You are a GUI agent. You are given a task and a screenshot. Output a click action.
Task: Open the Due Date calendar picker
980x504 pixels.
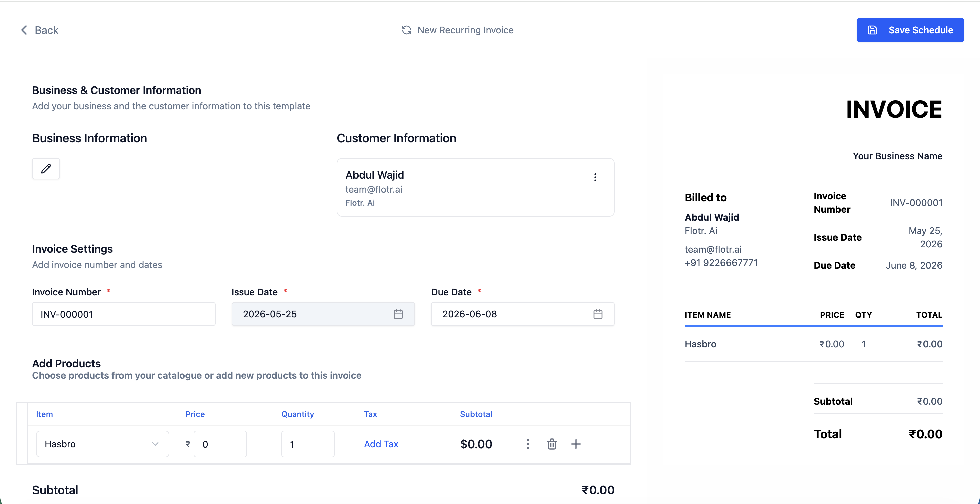click(x=598, y=314)
